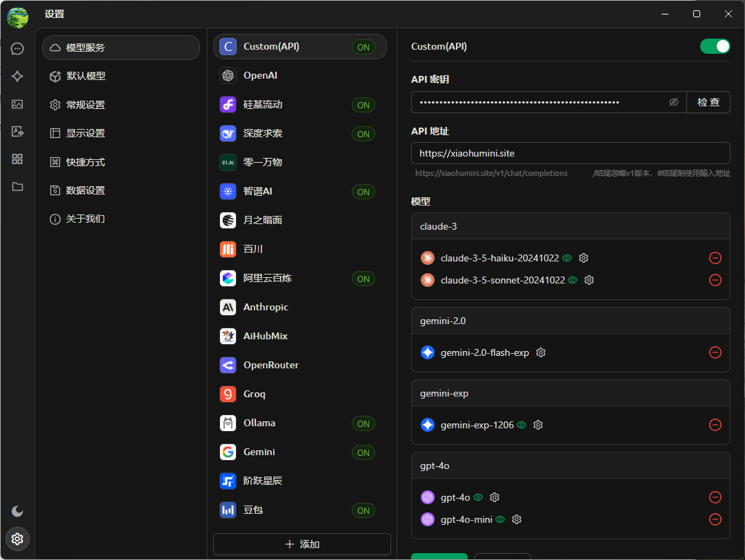Open the image painting sidebar icon
This screenshot has height=560, width=745.
[17, 104]
